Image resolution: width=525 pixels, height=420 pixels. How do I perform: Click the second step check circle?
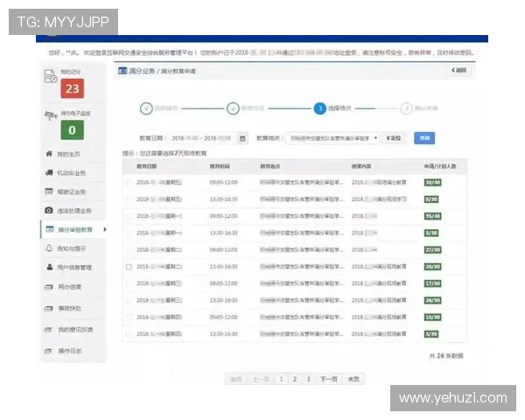click(x=233, y=108)
